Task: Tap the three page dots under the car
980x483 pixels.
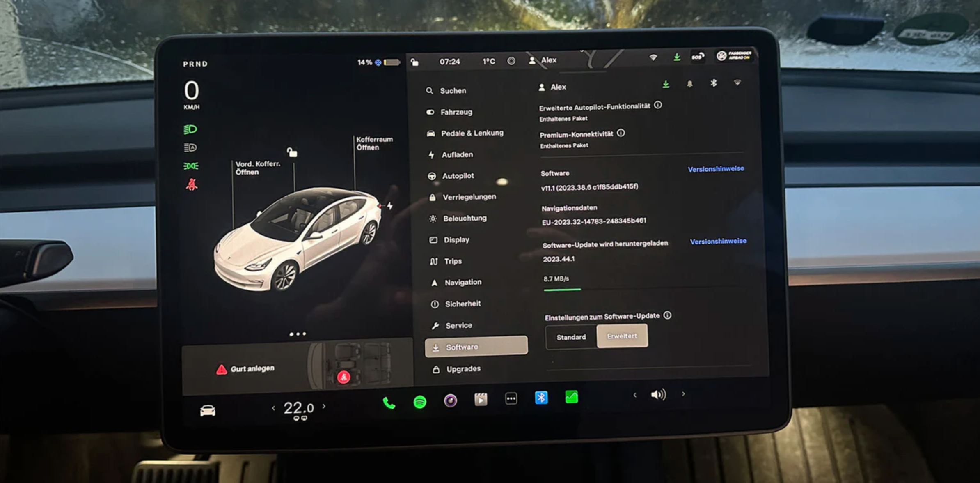Action: 298,334
